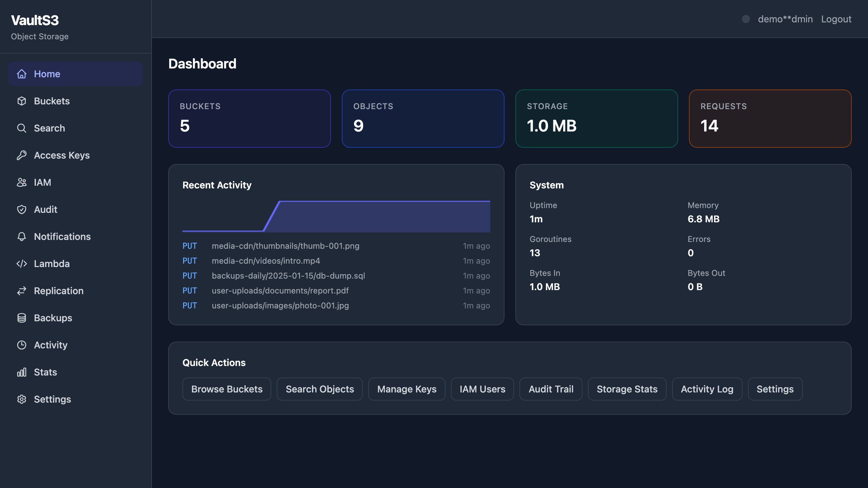Click the Recent Activity sparkline chart

coord(336,216)
